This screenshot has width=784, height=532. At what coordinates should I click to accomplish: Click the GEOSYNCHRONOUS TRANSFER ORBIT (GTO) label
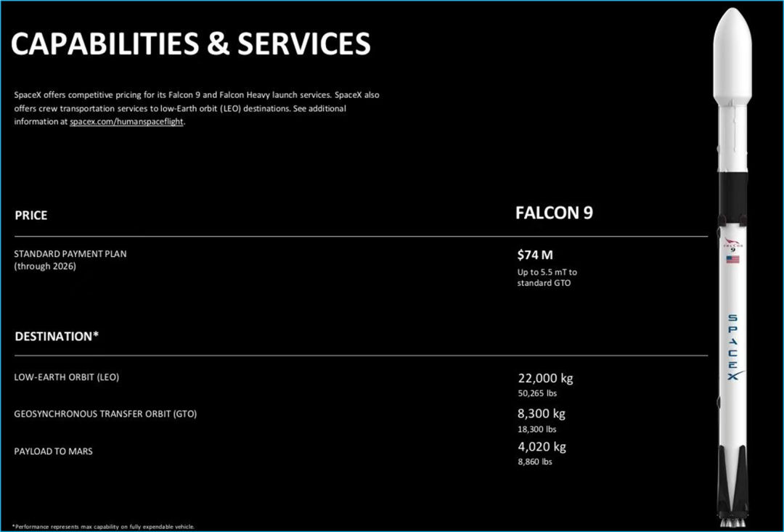tap(105, 414)
